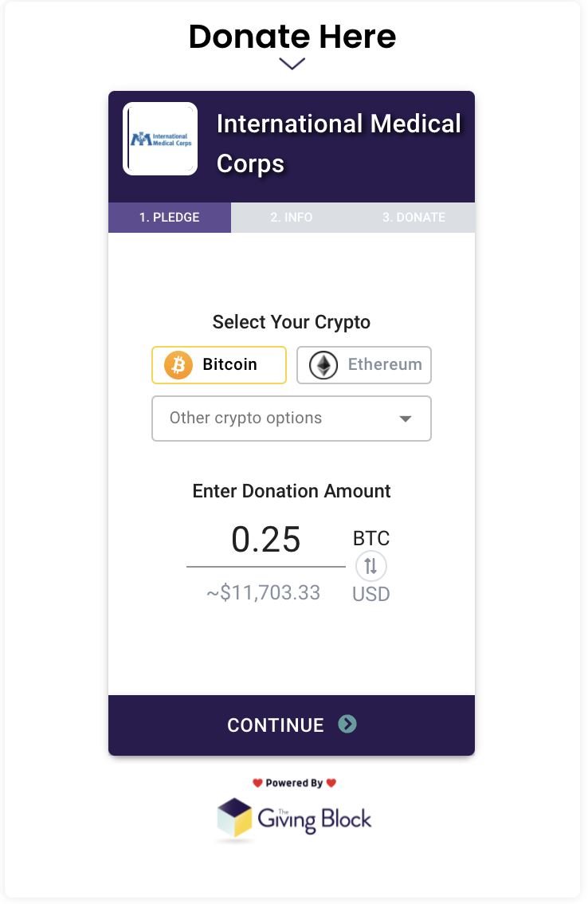Click the Ethereum diamond logo icon

pyautogui.click(x=323, y=365)
